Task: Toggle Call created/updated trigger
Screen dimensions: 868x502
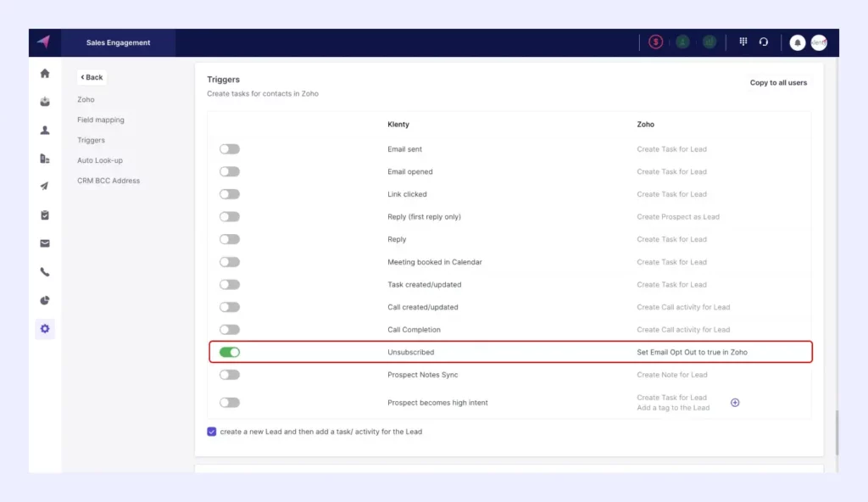Action: tap(229, 307)
